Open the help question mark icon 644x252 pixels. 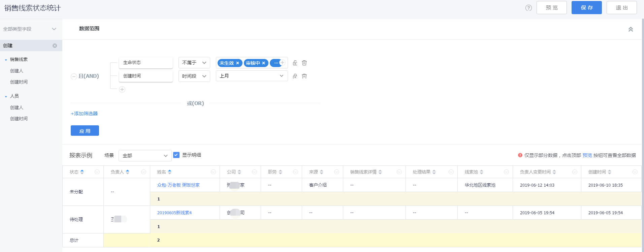[x=528, y=8]
